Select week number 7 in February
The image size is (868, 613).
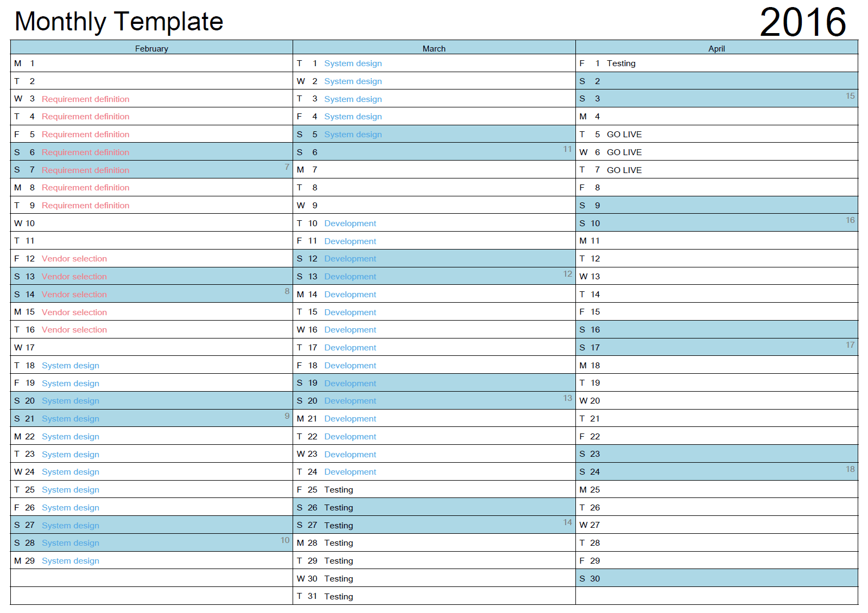tap(287, 167)
